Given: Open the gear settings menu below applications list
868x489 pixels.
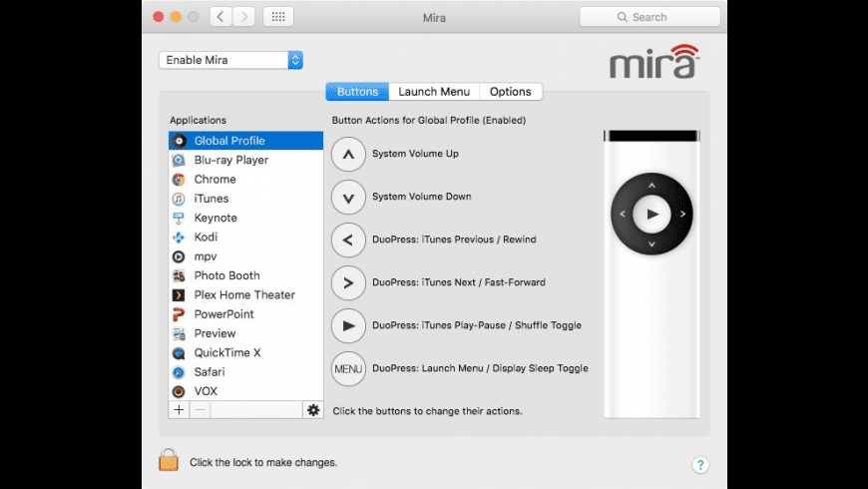Looking at the screenshot, I should [x=313, y=410].
